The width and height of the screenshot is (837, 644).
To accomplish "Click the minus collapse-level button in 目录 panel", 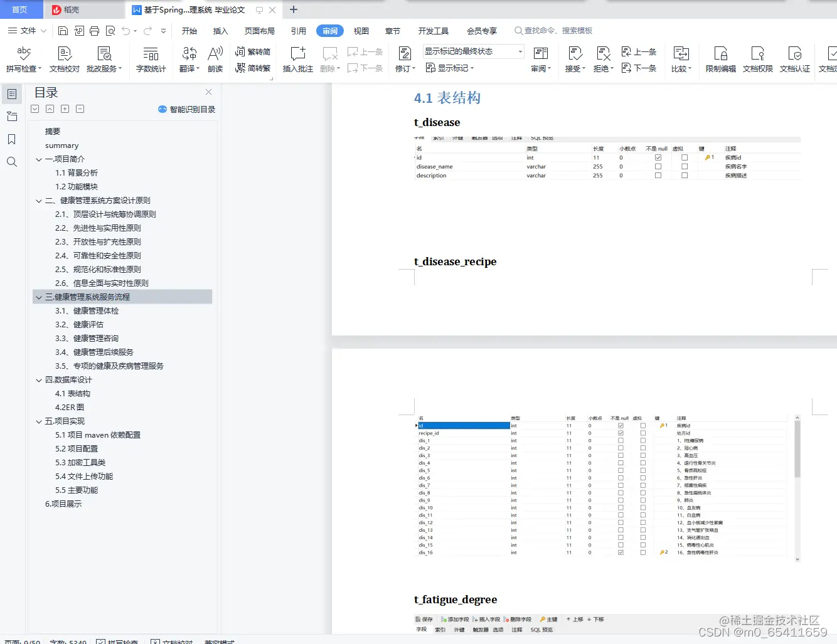I will click(80, 109).
